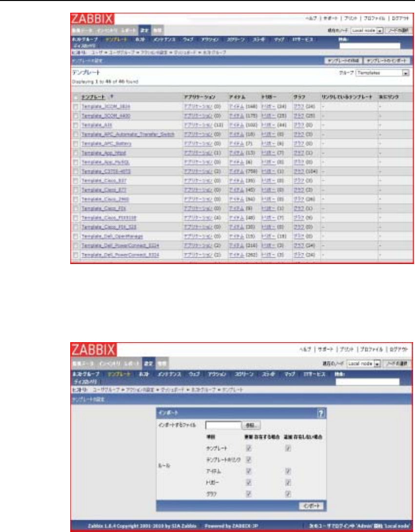Viewport: 415px width, 532px height.
Task: Click テンプレートのインポート button
Action: (387, 61)
